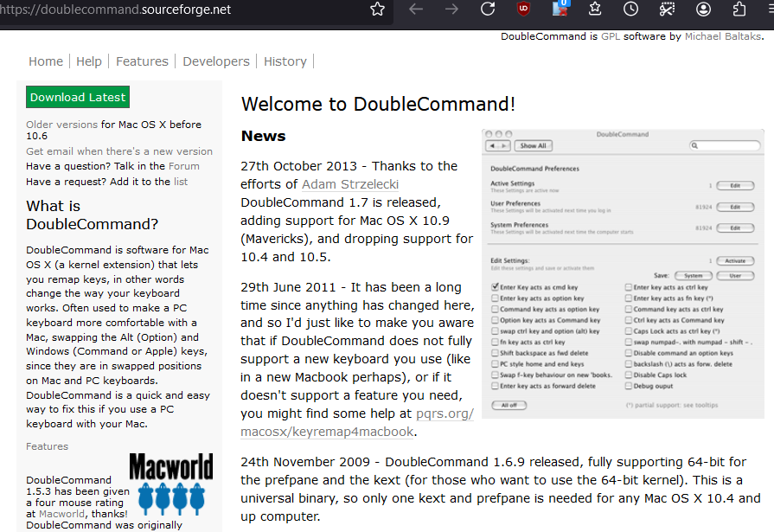Bookmark this page with the star icon
Screen dimensions: 774x532
[x=377, y=10]
